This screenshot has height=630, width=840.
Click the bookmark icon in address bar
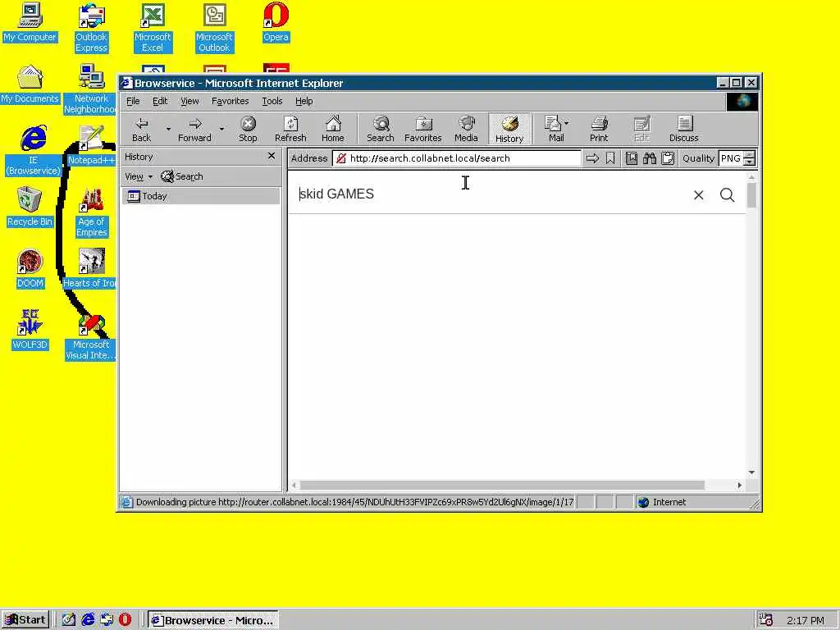click(610, 158)
